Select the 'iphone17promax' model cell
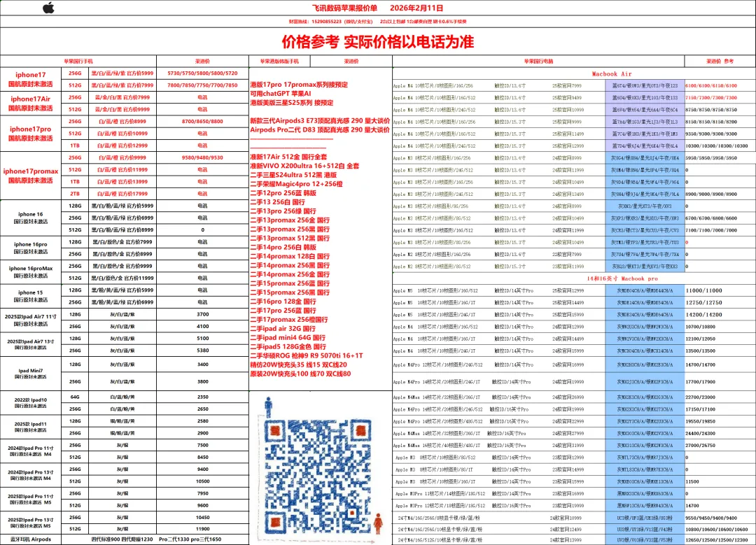Viewport: 756px width, 545px height. click(x=30, y=176)
